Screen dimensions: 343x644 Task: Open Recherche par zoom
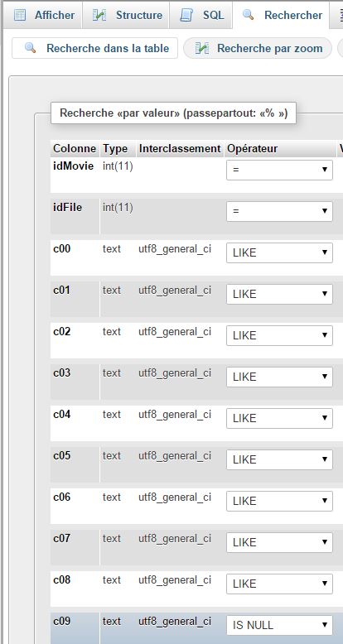[258, 48]
